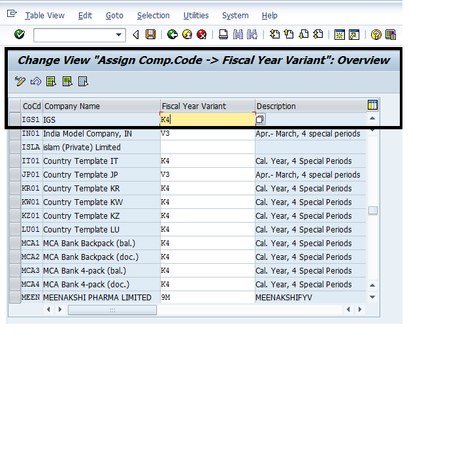473x476 pixels.
Task: Click the horizontal scrollbar thumb
Action: pyautogui.click(x=112, y=310)
